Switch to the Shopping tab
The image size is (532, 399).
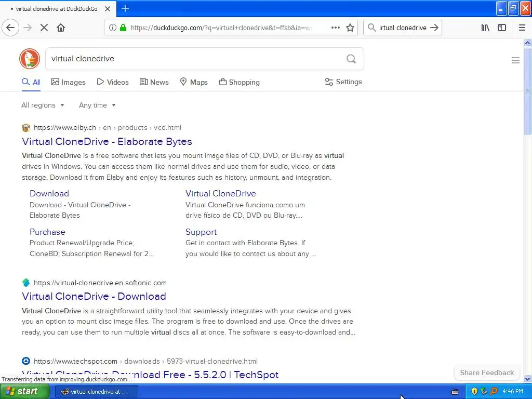point(239,82)
